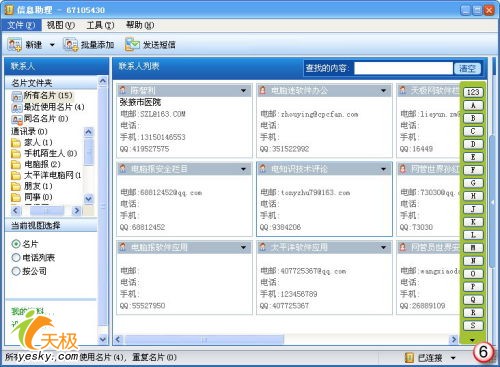Click the 新建 new contact icon
The height and width of the screenshot is (367, 500).
coord(15,45)
